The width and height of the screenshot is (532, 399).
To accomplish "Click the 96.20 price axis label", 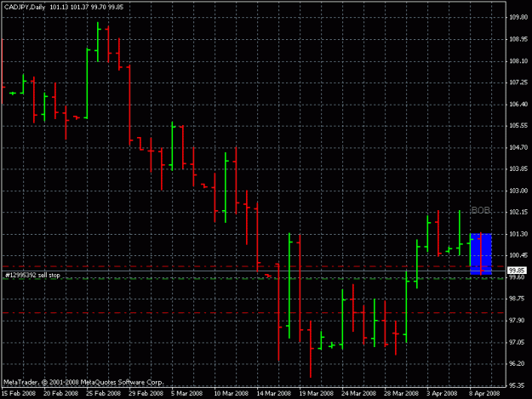I will tap(518, 364).
